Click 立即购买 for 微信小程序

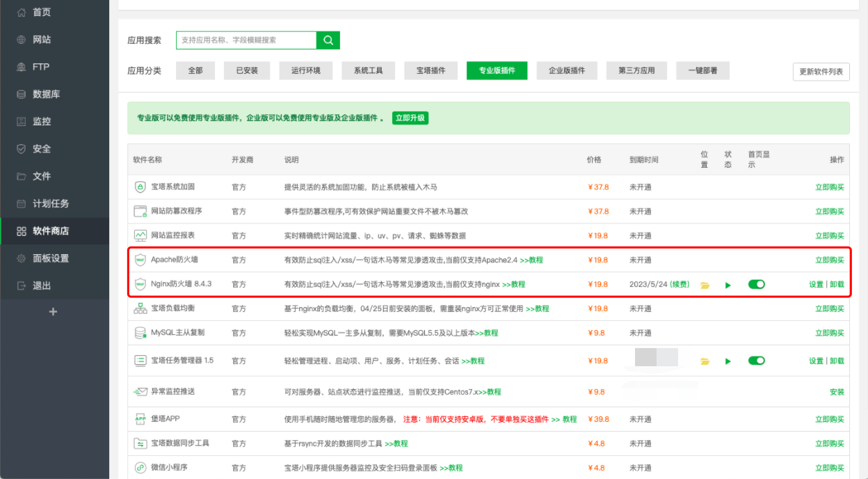[830, 469]
